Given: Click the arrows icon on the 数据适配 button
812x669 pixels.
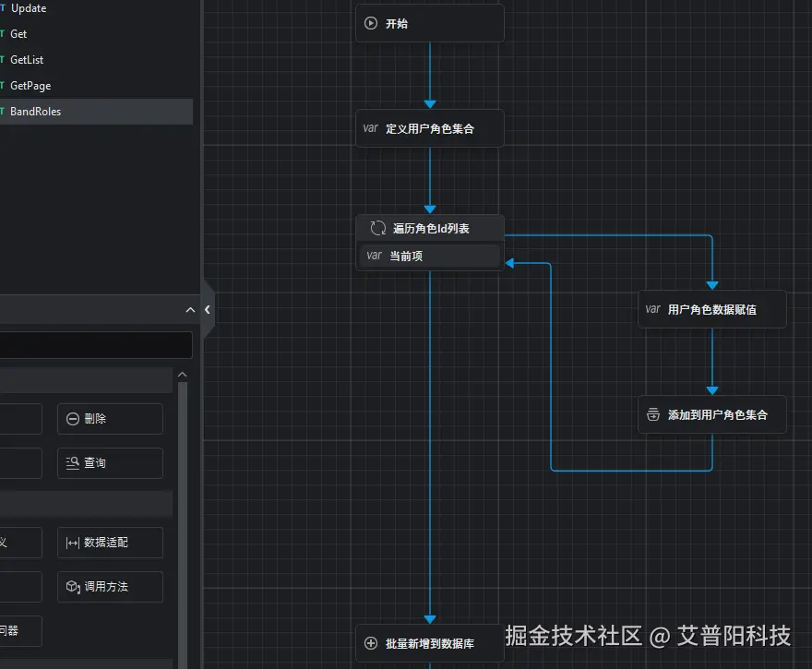Looking at the screenshot, I should click(x=73, y=543).
